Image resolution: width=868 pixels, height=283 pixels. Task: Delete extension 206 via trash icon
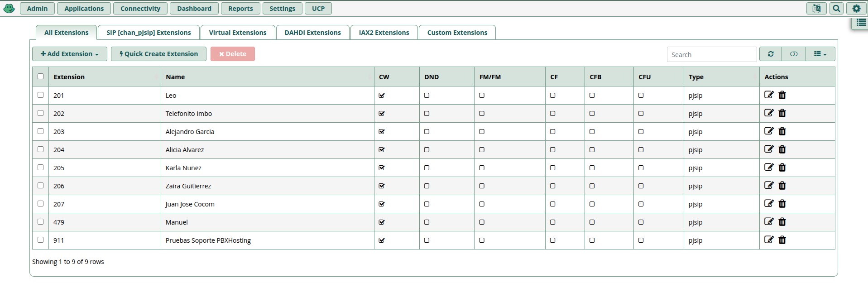tap(782, 185)
